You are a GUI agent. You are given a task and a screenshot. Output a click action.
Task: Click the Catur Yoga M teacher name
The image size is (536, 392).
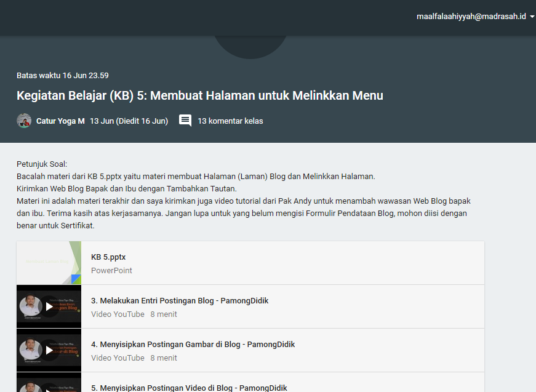(60, 121)
